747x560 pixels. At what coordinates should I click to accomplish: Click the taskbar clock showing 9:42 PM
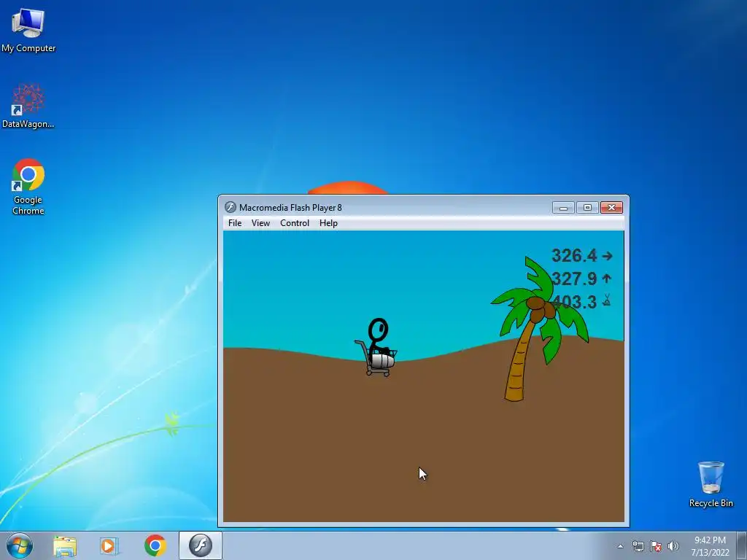[x=710, y=546]
